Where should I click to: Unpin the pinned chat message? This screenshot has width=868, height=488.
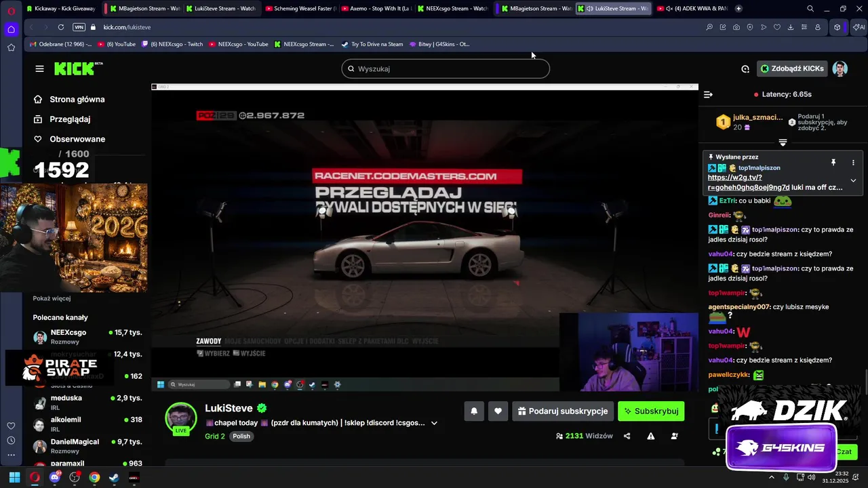tap(833, 163)
